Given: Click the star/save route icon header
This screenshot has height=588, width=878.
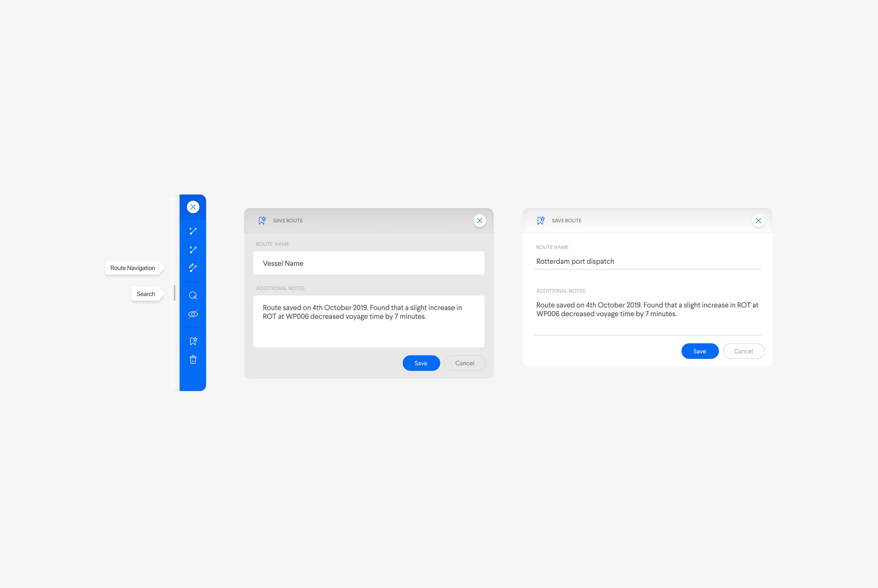Looking at the screenshot, I should click(262, 220).
